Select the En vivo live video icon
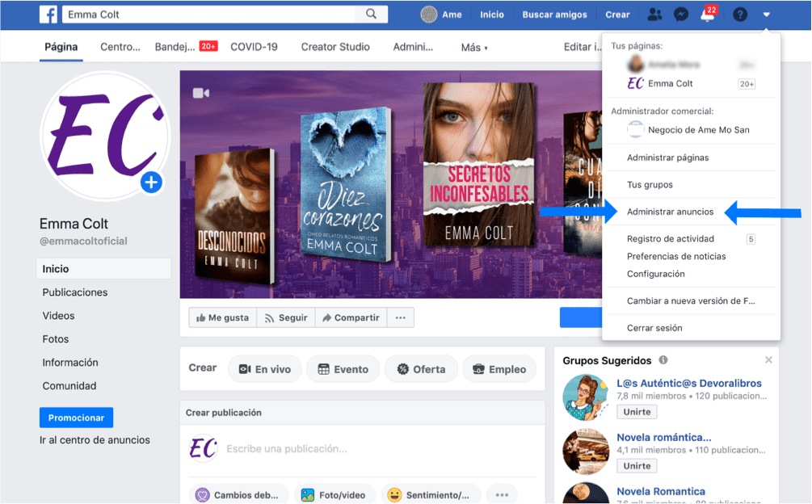 pos(245,368)
